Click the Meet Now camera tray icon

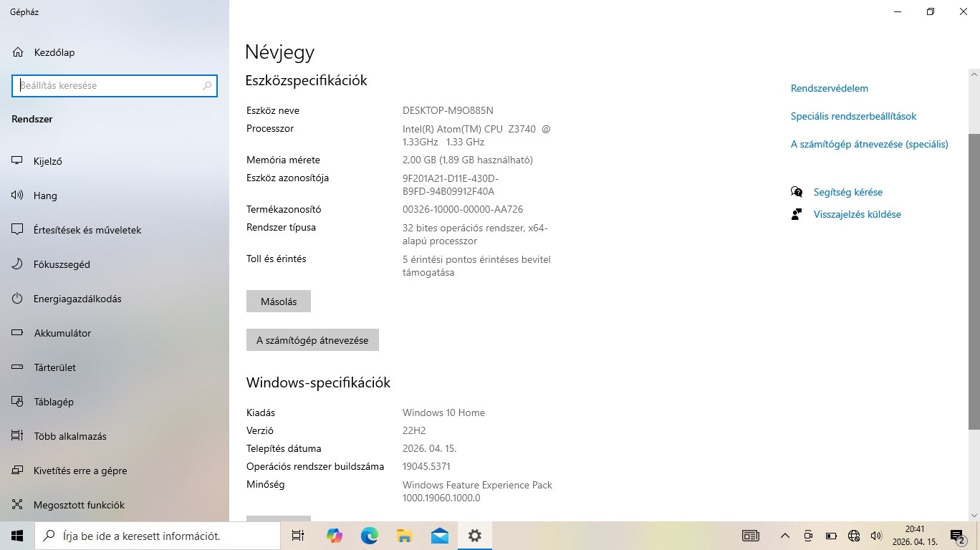pyautogui.click(x=808, y=536)
